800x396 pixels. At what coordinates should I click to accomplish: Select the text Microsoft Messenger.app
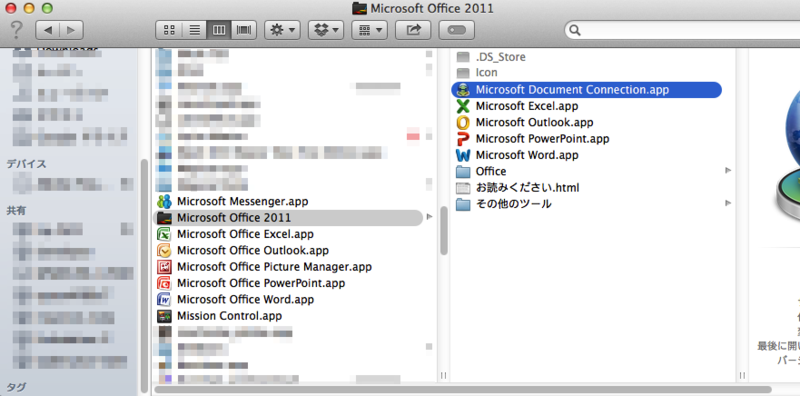243,202
